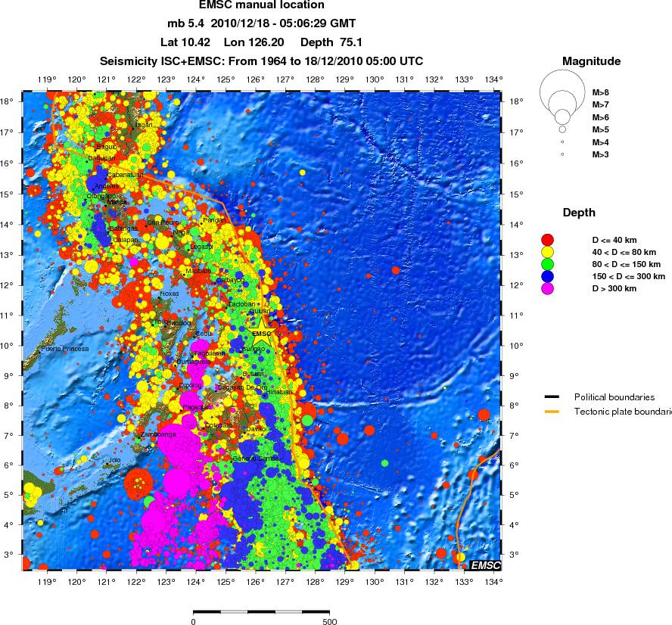Click the Angeles city label
The width and height of the screenshot is (672, 625).
[x=107, y=186]
